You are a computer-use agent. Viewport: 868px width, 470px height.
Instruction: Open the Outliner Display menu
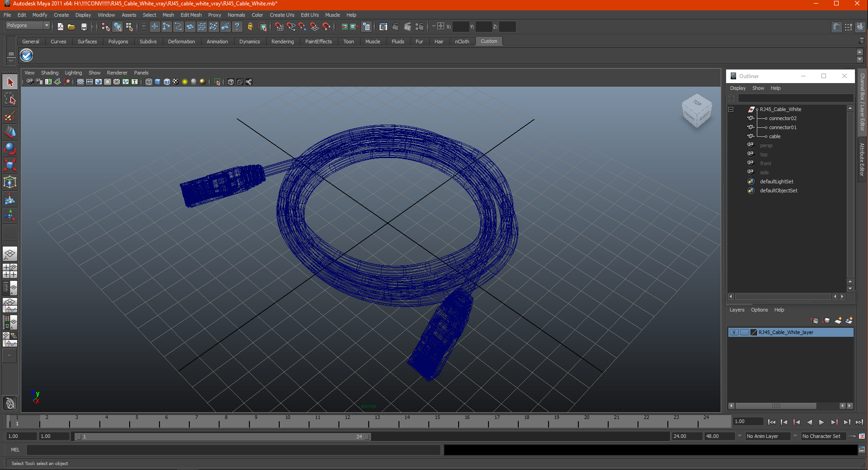738,88
